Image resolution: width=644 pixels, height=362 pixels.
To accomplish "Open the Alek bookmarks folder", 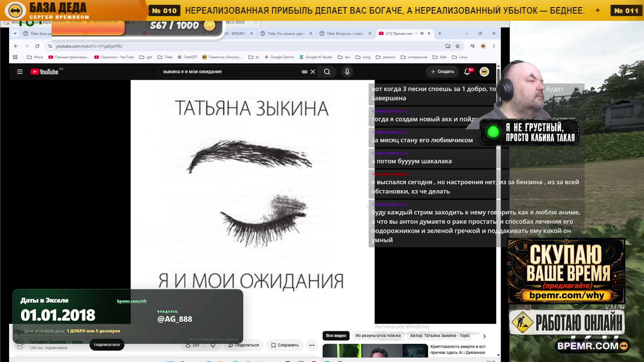I will (440, 57).
